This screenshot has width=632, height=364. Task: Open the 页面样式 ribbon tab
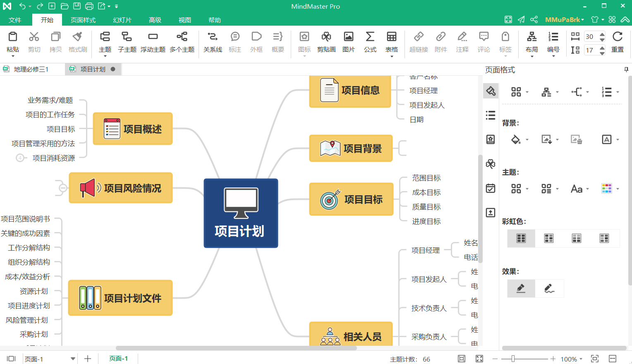pos(83,20)
